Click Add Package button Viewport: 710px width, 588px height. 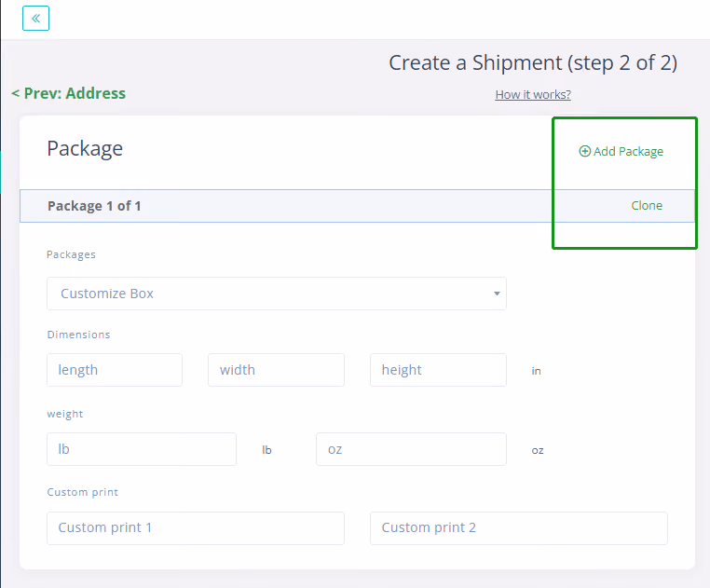coord(621,151)
